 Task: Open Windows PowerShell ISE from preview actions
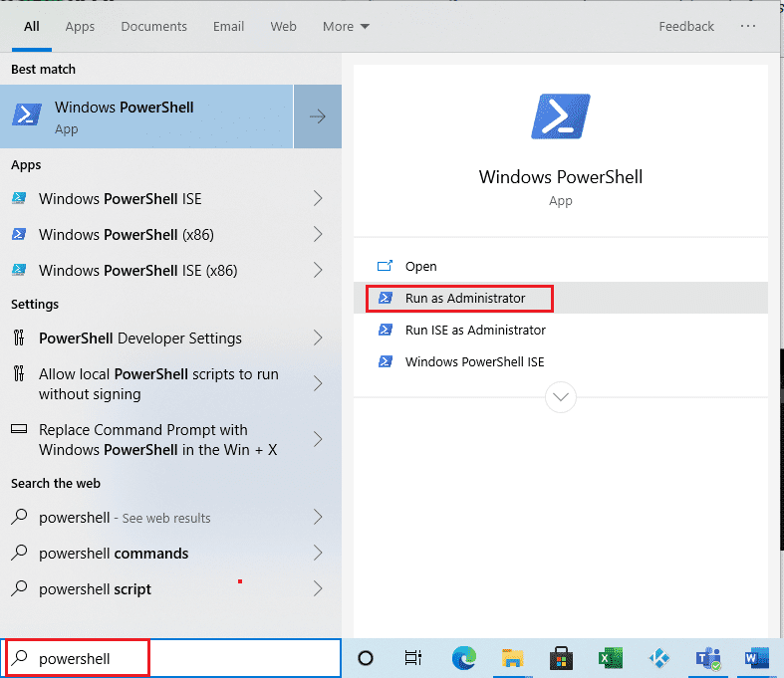(561, 361)
